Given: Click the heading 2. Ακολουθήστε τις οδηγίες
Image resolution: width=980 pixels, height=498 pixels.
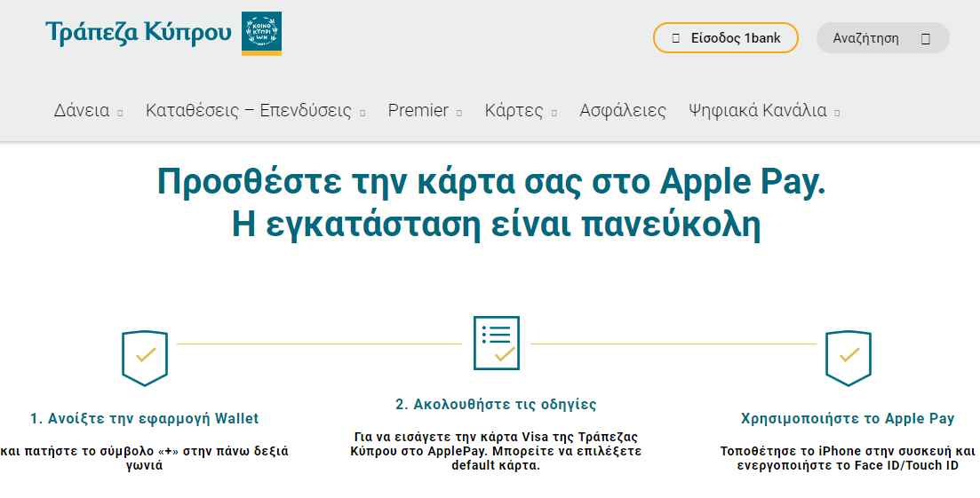Looking at the screenshot, I should pos(497,405).
